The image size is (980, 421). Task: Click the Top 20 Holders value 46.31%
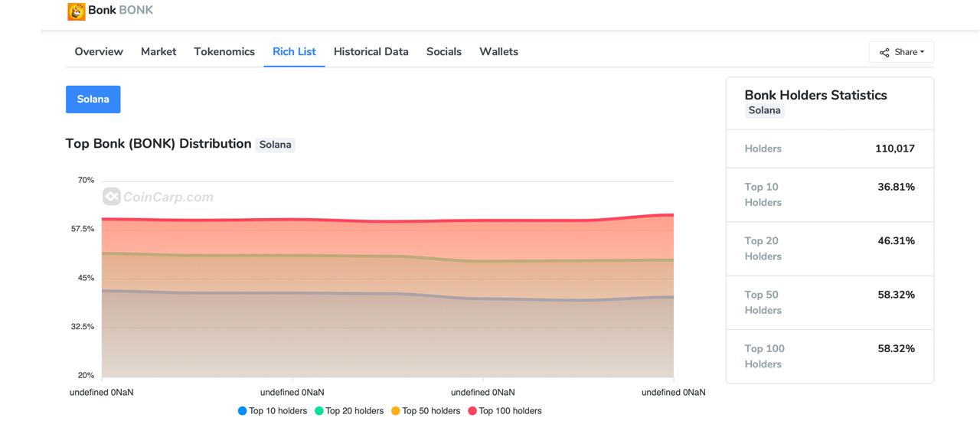pos(897,240)
